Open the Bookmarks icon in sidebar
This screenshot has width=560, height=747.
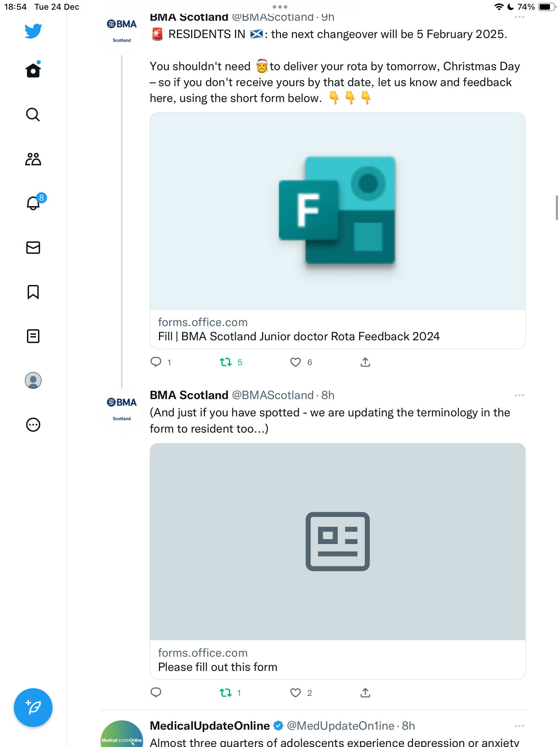coord(33,292)
